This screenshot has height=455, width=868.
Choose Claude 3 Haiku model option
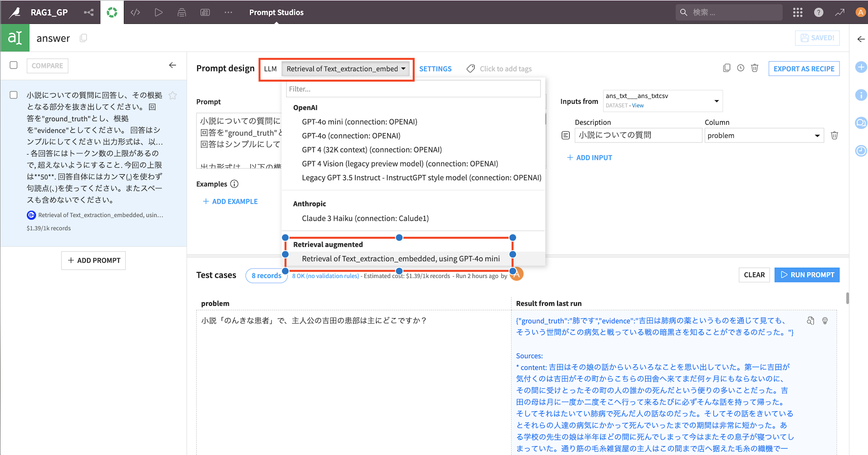(365, 218)
